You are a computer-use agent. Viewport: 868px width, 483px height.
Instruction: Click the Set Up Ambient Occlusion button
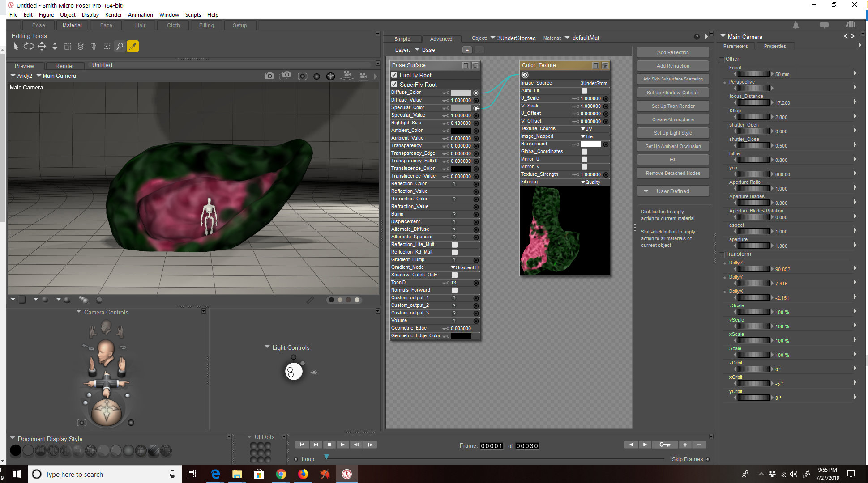pyautogui.click(x=672, y=146)
